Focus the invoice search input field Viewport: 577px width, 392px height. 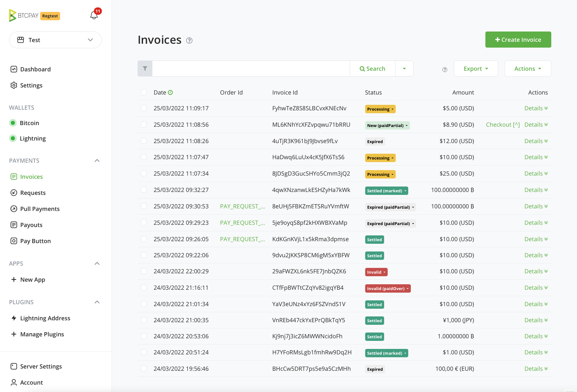tap(251, 68)
